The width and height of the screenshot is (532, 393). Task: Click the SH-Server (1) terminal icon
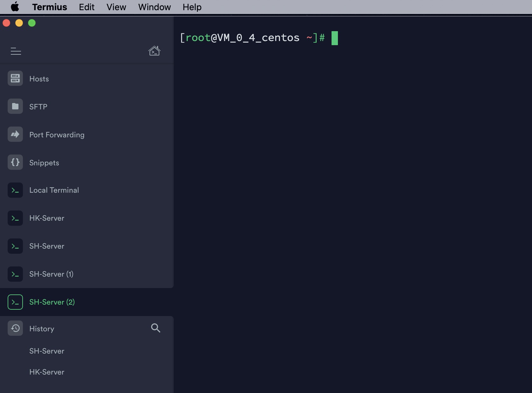15,274
